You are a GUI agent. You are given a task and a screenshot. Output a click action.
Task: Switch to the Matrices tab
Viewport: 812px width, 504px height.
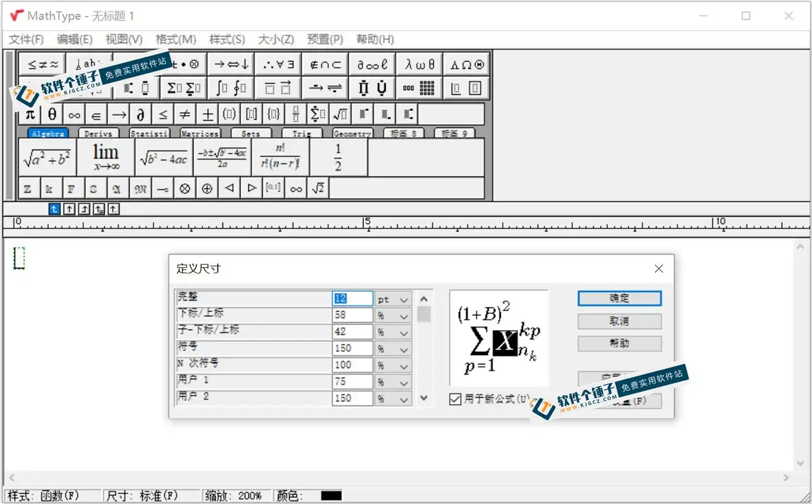200,133
